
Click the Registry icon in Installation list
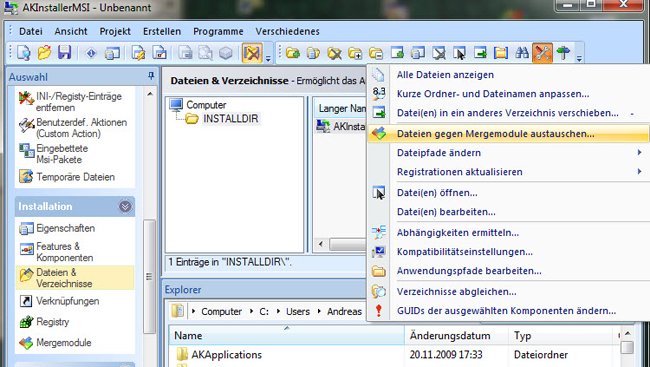[x=26, y=322]
